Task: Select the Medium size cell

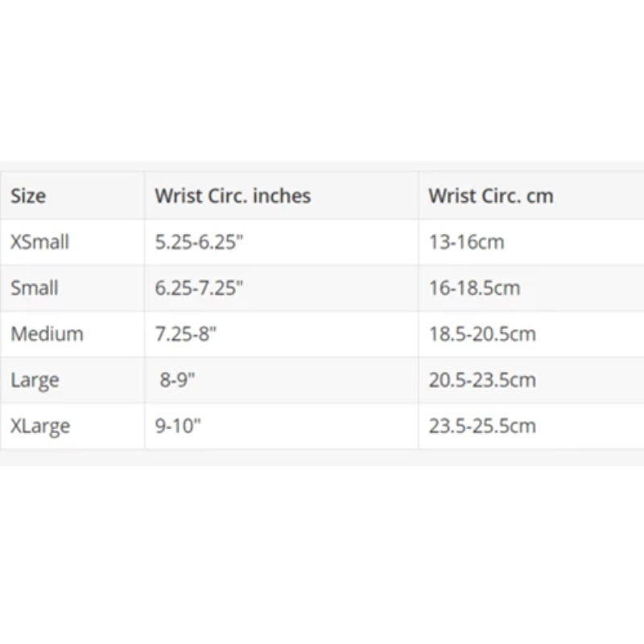Action: click(47, 334)
